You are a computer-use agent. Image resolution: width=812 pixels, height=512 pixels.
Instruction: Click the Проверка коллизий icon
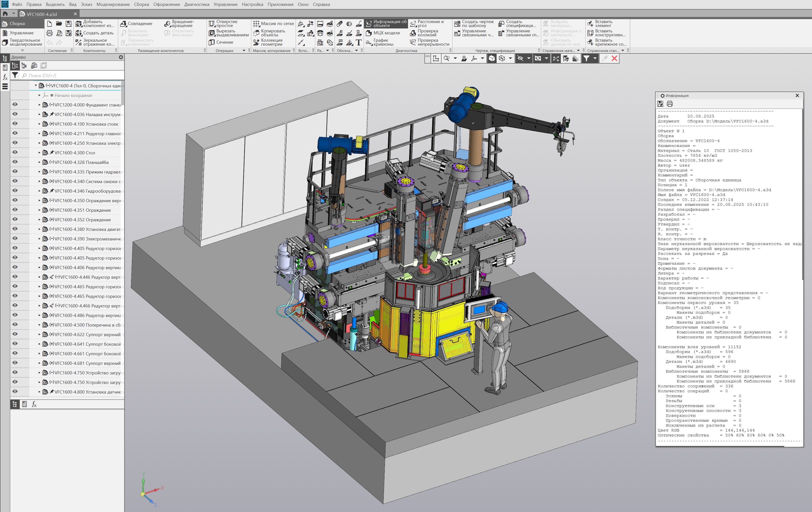click(413, 33)
